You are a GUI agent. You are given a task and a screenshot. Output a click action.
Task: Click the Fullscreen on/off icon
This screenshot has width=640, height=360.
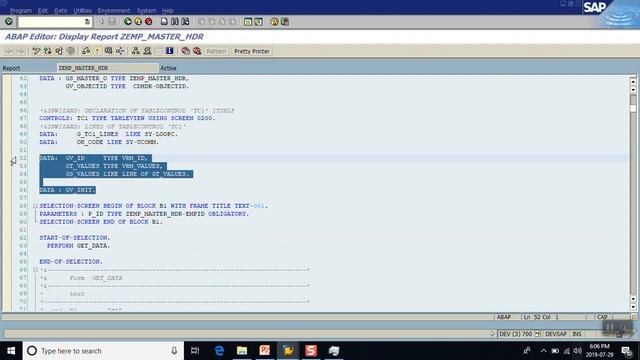click(158, 51)
